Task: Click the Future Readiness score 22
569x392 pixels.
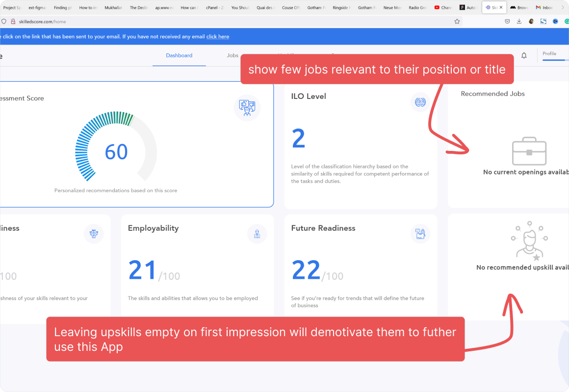Action: click(x=306, y=270)
